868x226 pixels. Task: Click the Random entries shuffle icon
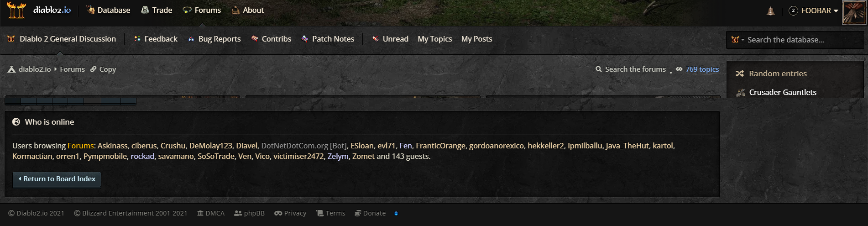pos(740,74)
